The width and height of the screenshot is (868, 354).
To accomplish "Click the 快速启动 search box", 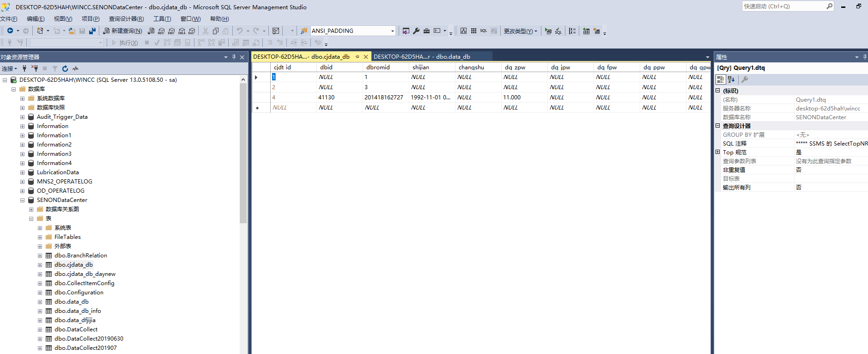I will (783, 6).
